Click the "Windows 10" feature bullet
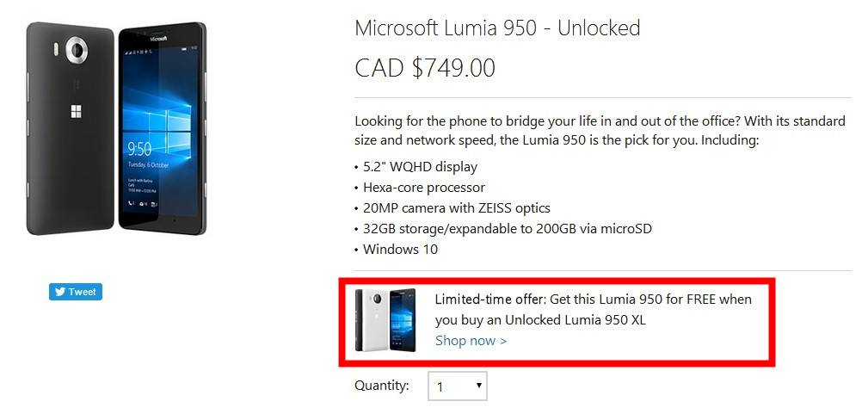 coord(399,250)
